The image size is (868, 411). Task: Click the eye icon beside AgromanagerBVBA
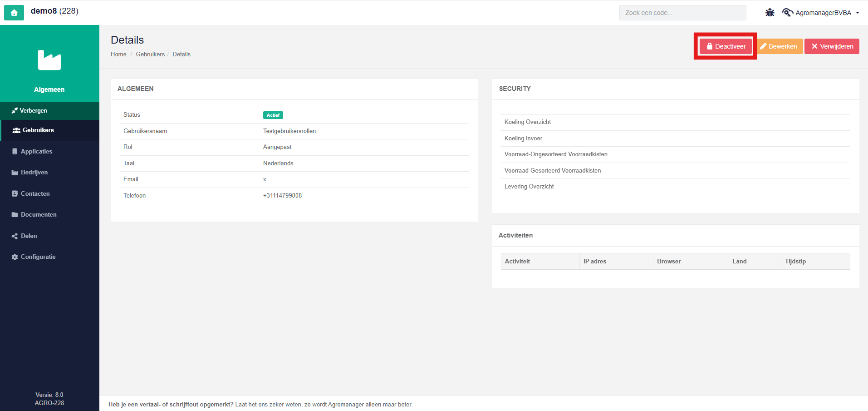pos(788,13)
